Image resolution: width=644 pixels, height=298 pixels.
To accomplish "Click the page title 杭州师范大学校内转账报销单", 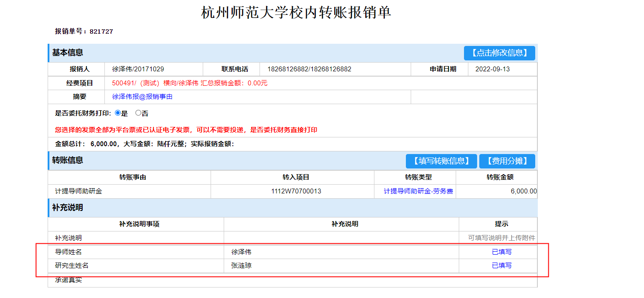I will coord(296,13).
